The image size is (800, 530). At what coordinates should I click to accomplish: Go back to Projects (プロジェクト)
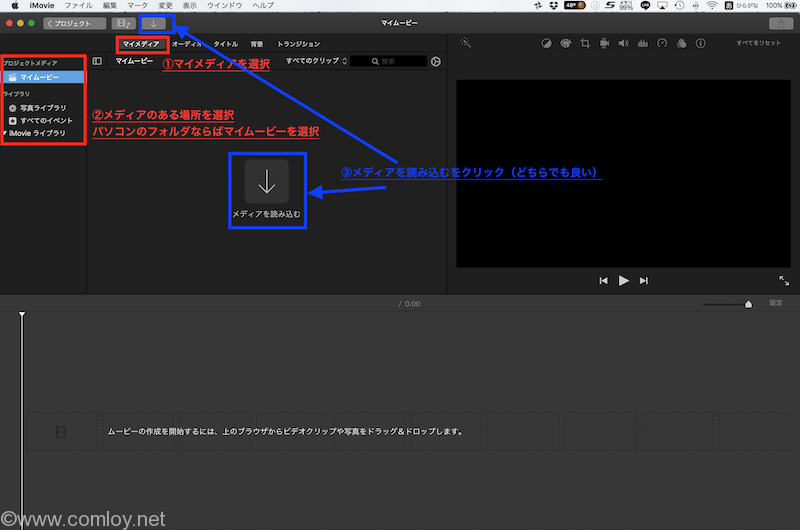click(x=74, y=23)
